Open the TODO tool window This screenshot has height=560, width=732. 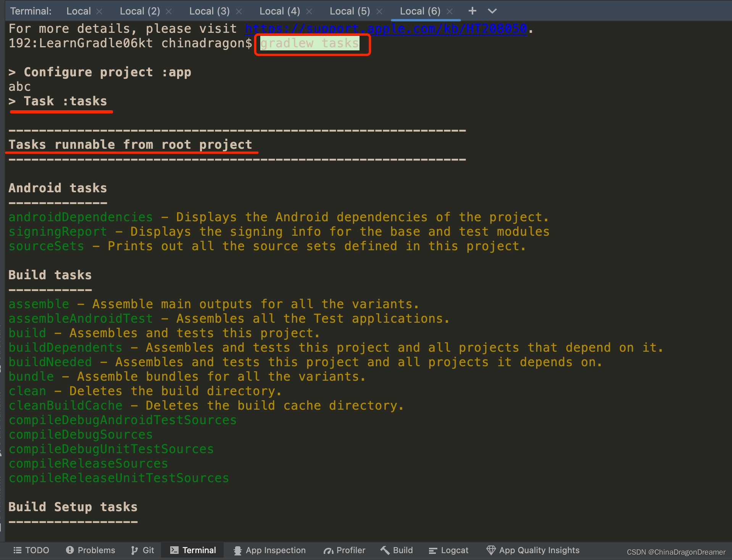pyautogui.click(x=31, y=550)
